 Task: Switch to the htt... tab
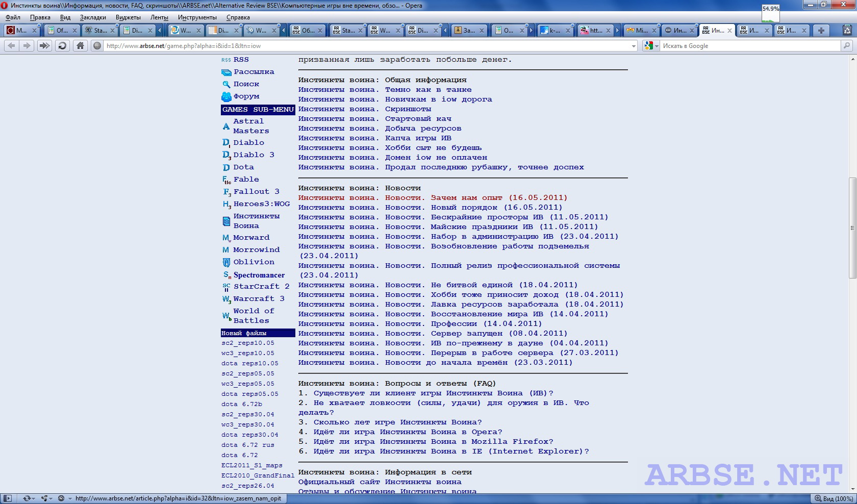pyautogui.click(x=596, y=30)
